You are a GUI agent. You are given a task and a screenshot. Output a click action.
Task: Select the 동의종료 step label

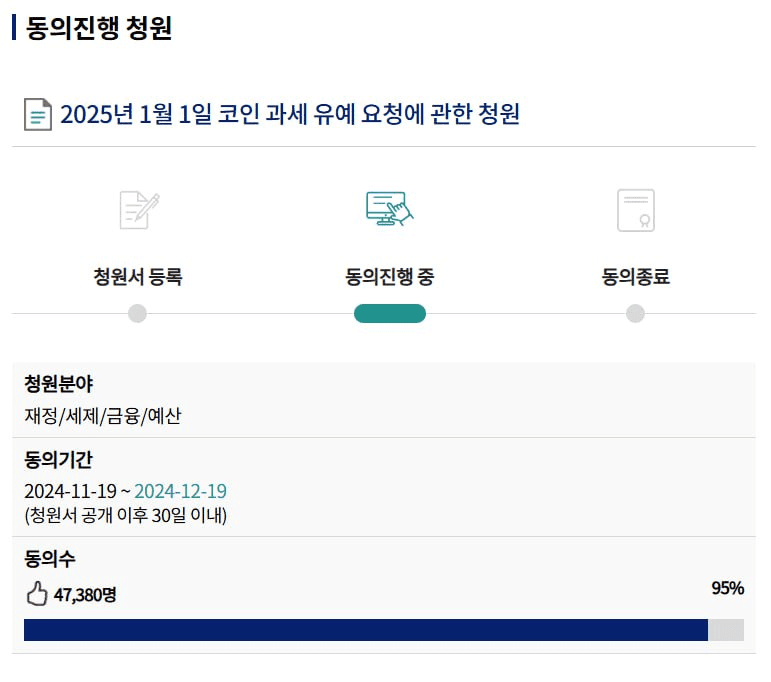point(635,276)
